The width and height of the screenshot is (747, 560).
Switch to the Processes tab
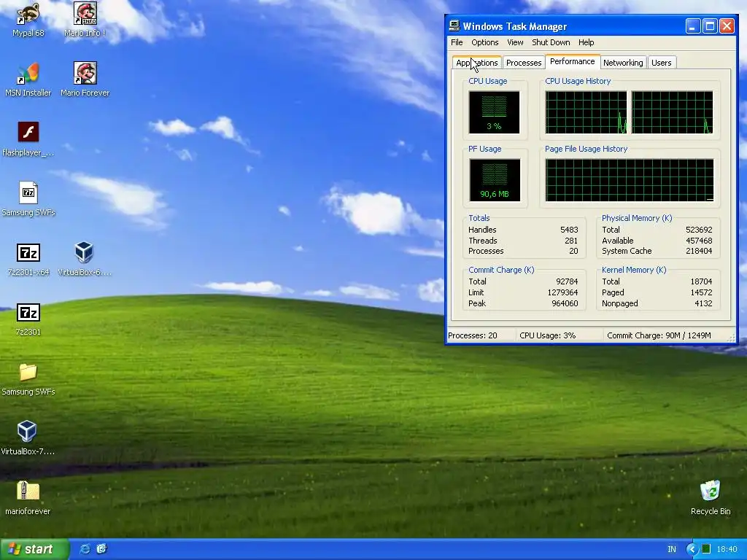(524, 63)
